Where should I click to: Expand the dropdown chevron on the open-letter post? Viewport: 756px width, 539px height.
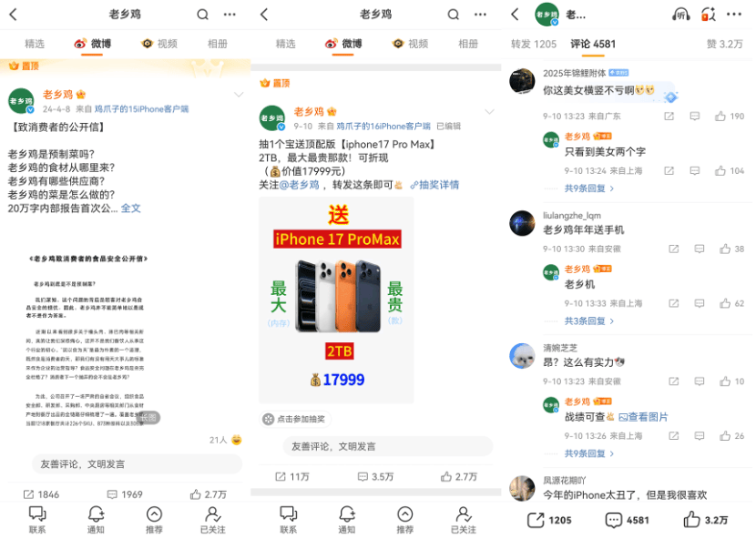(x=239, y=95)
